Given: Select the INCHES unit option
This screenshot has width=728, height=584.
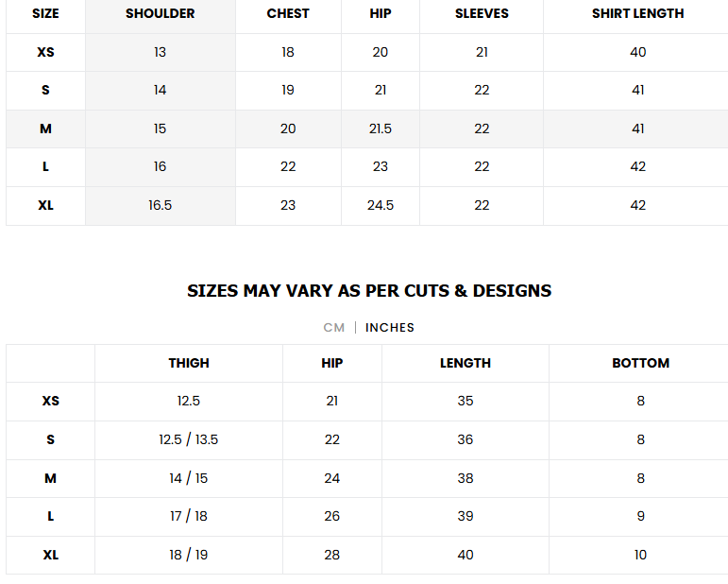Looking at the screenshot, I should point(390,328).
